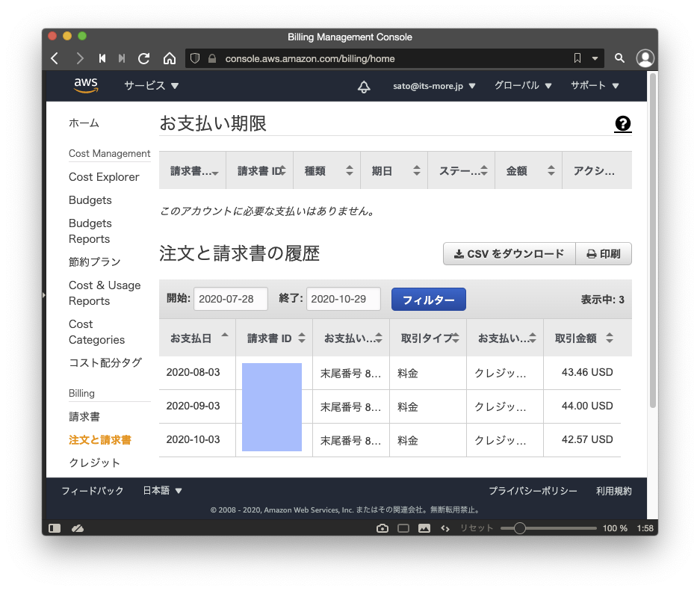Bookmark this page using the bookmark icon

pyautogui.click(x=577, y=58)
